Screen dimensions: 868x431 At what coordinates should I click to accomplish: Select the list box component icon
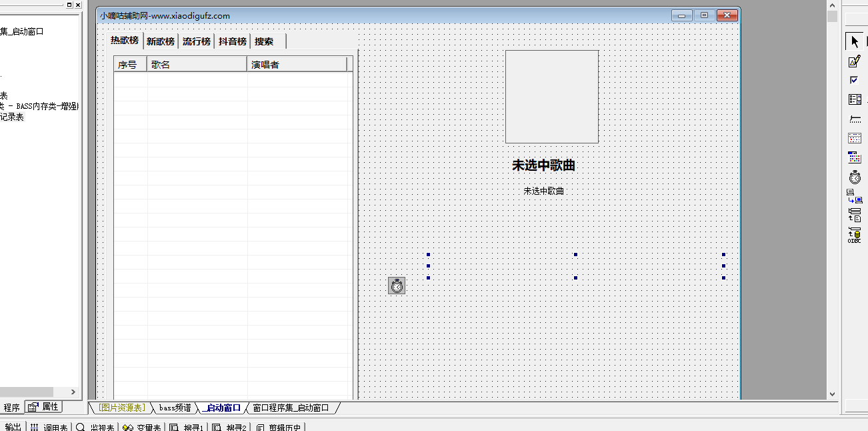(855, 99)
